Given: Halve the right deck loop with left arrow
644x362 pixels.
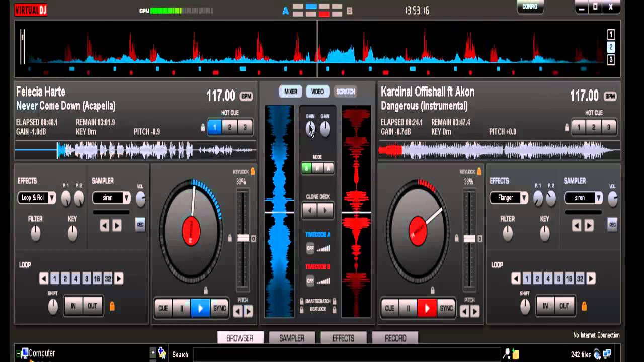Looking at the screenshot, I should 516,278.
